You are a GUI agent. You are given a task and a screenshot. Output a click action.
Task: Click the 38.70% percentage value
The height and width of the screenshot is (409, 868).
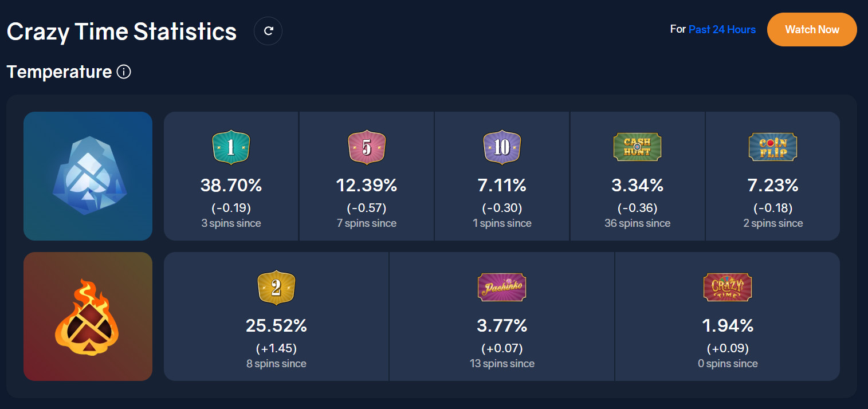[231, 186]
